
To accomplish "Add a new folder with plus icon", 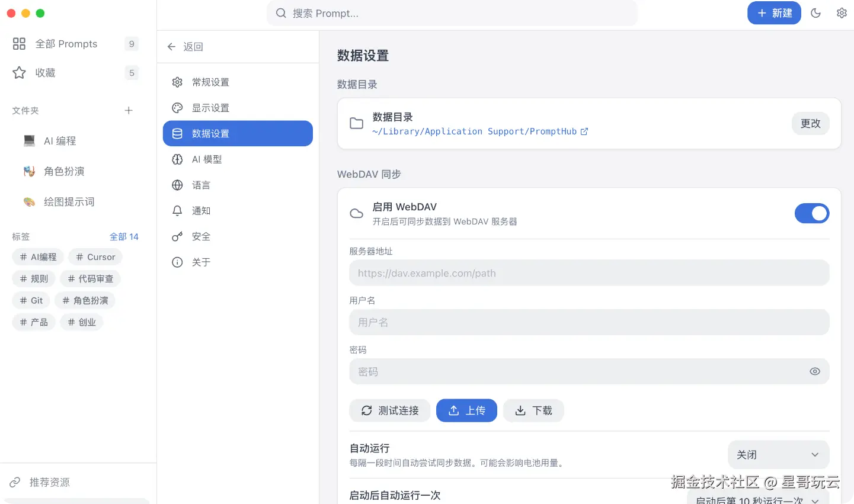I will coord(129,111).
